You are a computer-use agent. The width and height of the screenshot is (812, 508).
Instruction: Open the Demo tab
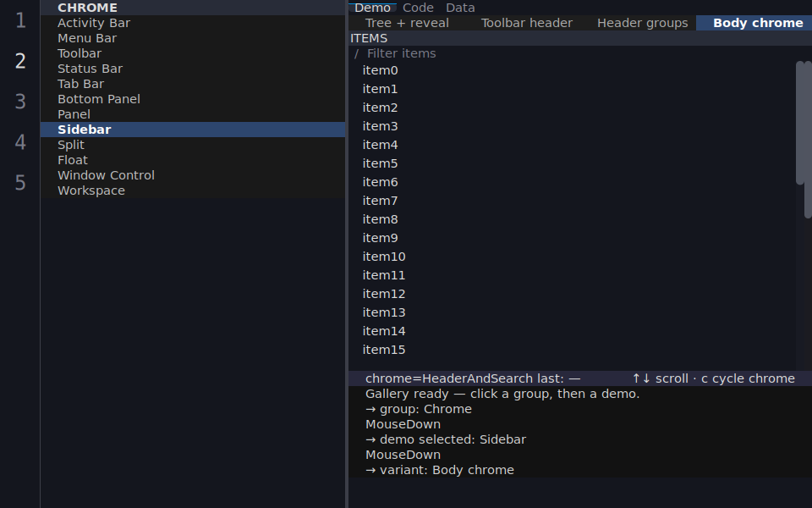(372, 8)
